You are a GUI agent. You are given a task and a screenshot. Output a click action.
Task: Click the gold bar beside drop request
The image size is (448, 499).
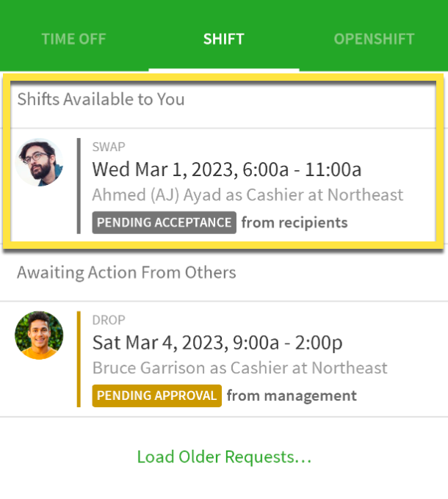(x=79, y=359)
